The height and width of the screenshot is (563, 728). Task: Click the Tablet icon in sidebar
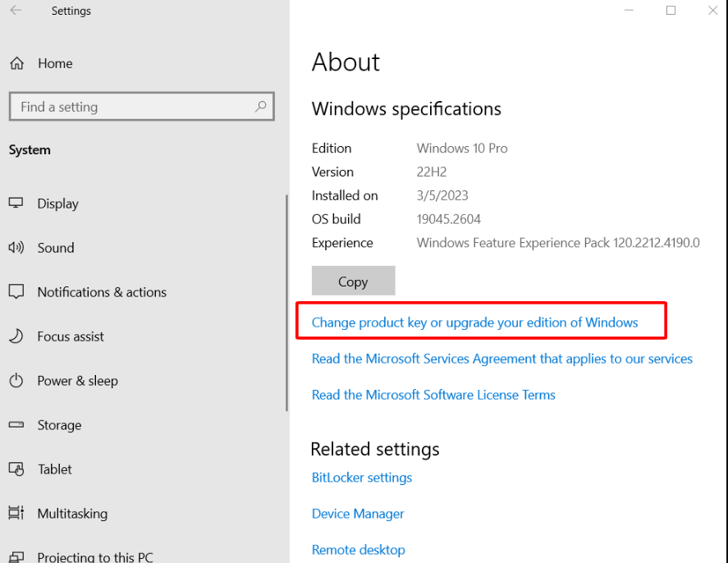[16, 469]
